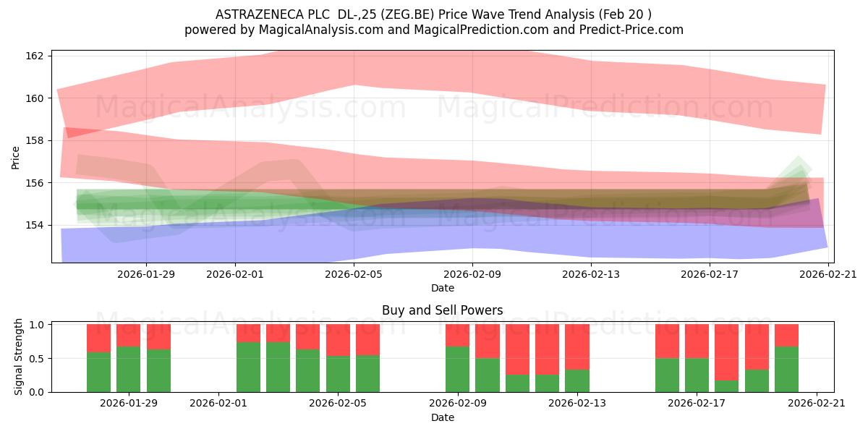Click 2026-02-17 under the Buy and Sell chart
868x434 pixels.
[x=697, y=404]
